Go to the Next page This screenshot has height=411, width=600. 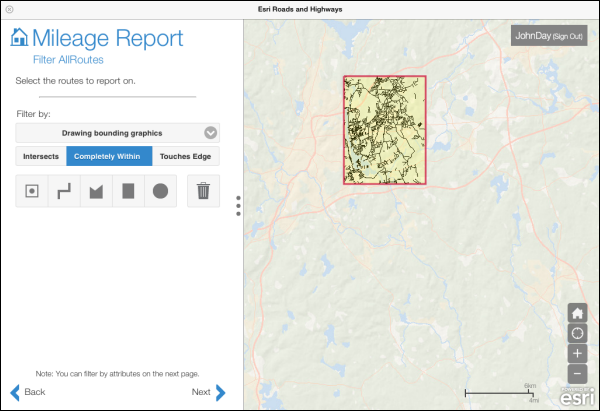[208, 392]
